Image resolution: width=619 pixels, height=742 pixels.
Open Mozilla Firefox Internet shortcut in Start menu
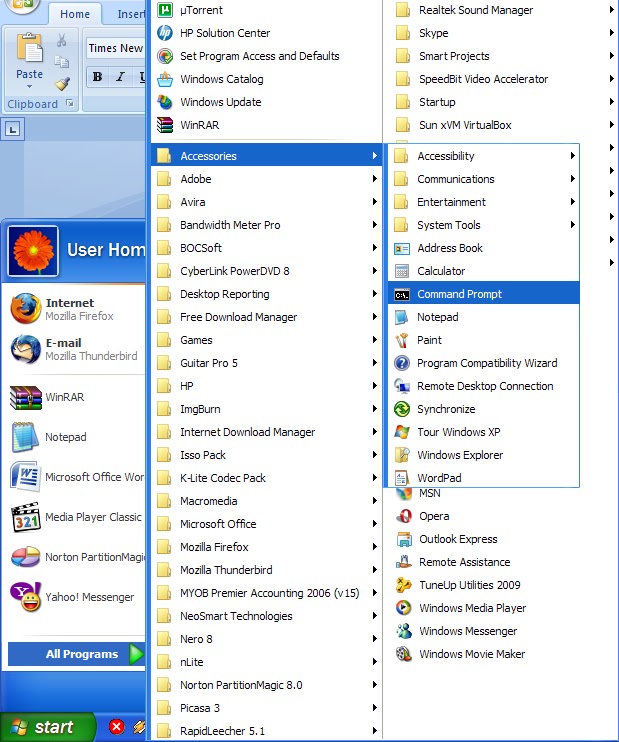point(76,309)
